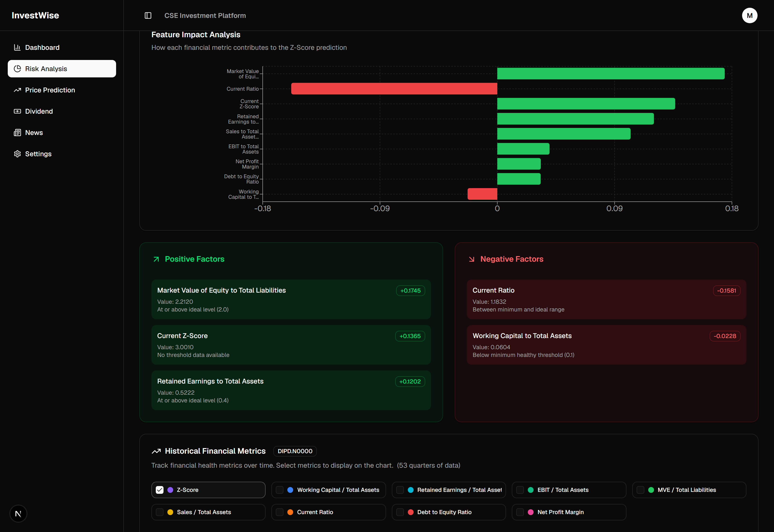Click the text "Below minimum healthy threshold (0.1)"
The image size is (774, 532).
click(523, 355)
